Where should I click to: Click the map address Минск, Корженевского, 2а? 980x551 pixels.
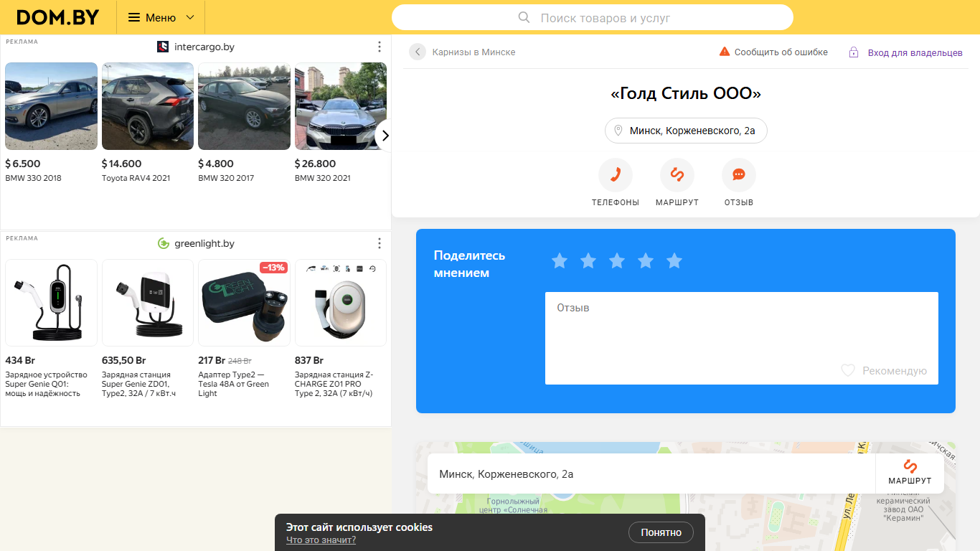click(507, 474)
